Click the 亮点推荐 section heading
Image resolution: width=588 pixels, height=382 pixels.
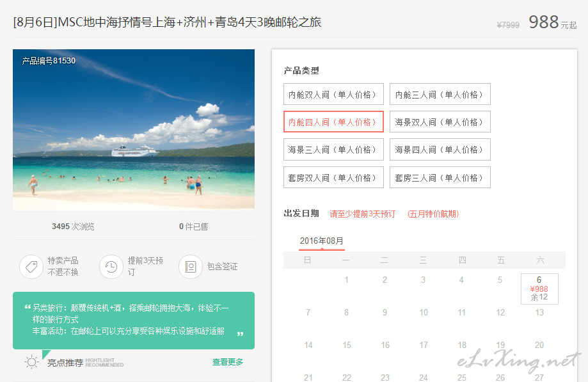(65, 363)
